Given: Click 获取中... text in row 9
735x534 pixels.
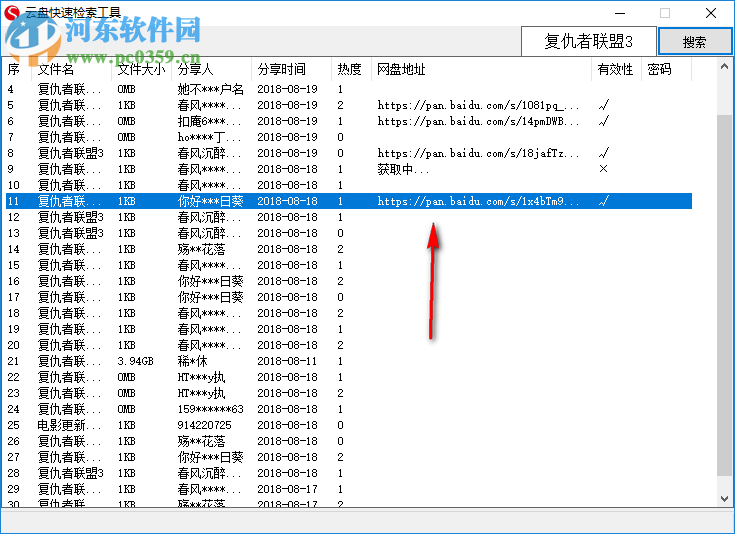Looking at the screenshot, I should [x=403, y=169].
